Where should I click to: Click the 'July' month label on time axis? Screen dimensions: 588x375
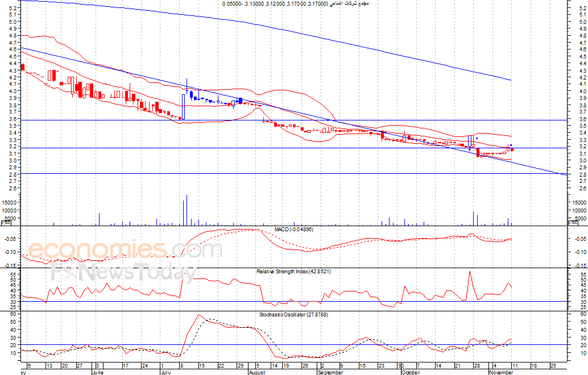165,372
